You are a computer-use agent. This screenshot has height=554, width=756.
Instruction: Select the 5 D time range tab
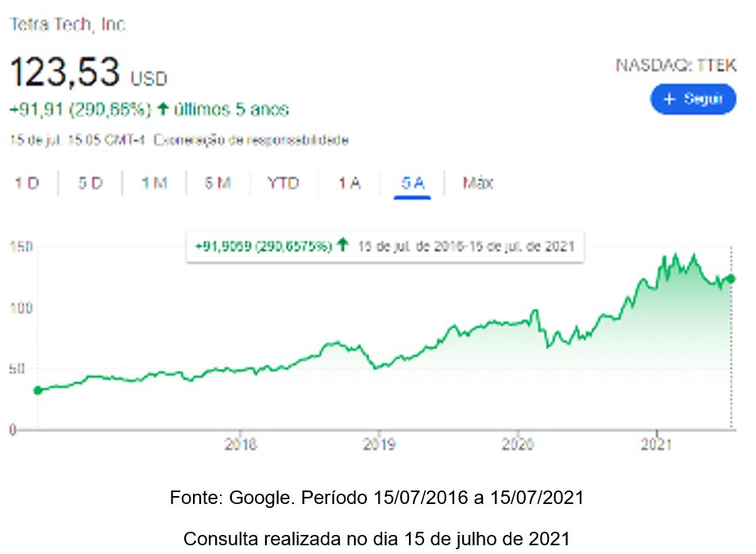click(x=91, y=183)
